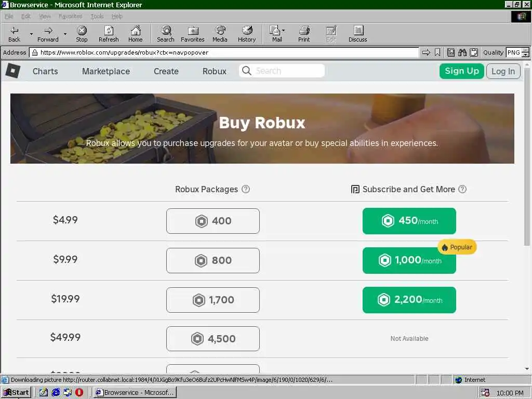
Task: Open the Charts navigation link
Action: 45,71
